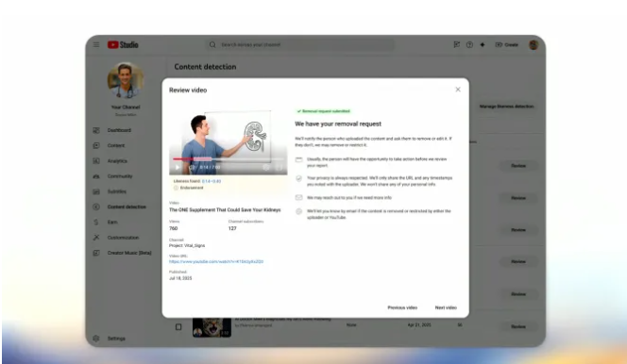Select Community in the sidebar
Viewport: 627px width, 364px height.
pyautogui.click(x=120, y=176)
